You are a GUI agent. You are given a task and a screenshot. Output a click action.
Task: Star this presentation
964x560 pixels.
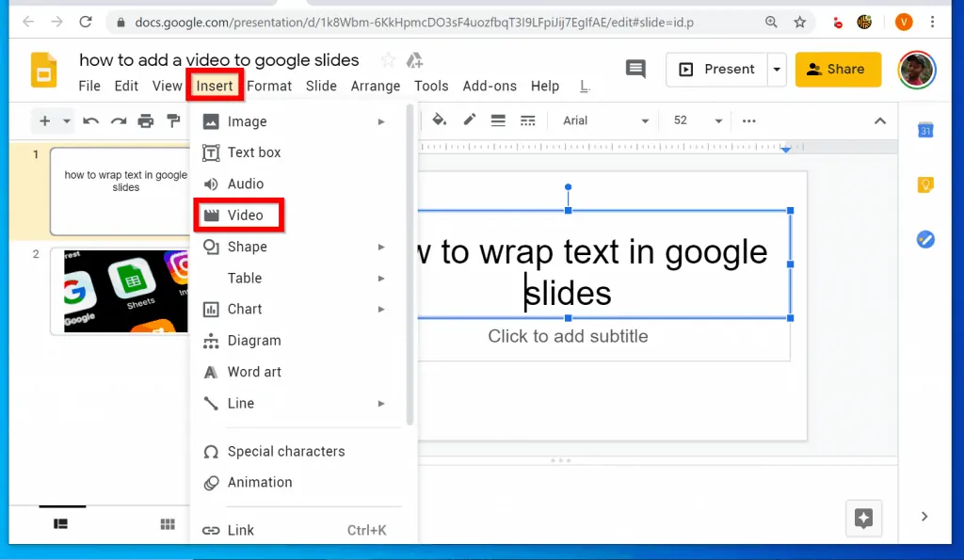pos(388,60)
